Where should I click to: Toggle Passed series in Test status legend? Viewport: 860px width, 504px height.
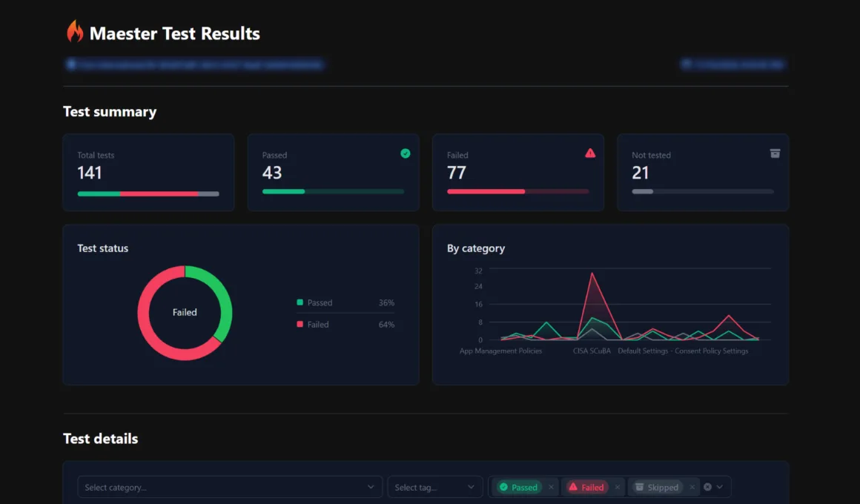point(315,302)
